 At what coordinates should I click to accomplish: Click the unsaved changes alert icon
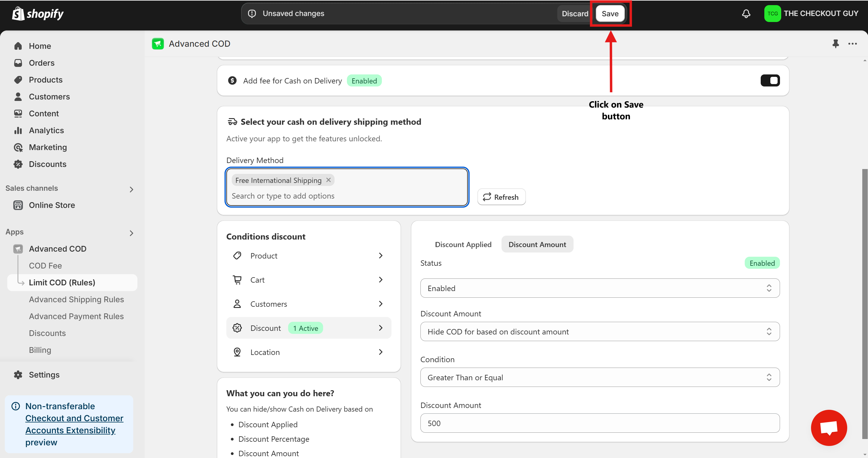252,14
